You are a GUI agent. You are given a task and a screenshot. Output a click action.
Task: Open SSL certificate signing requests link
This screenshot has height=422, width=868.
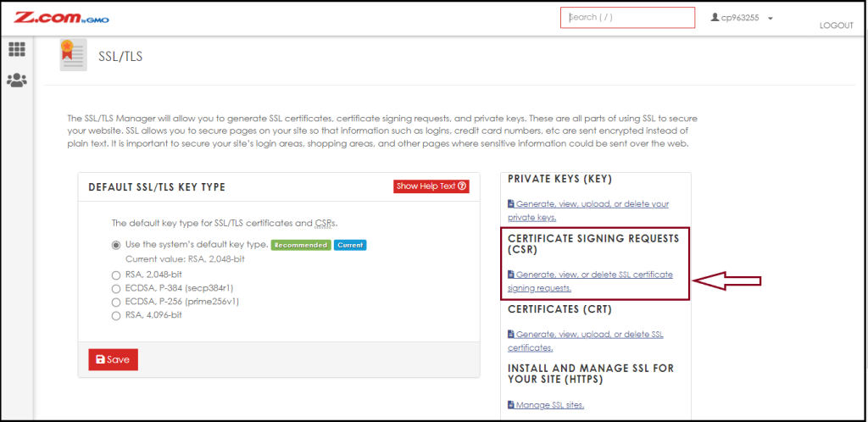click(x=590, y=281)
